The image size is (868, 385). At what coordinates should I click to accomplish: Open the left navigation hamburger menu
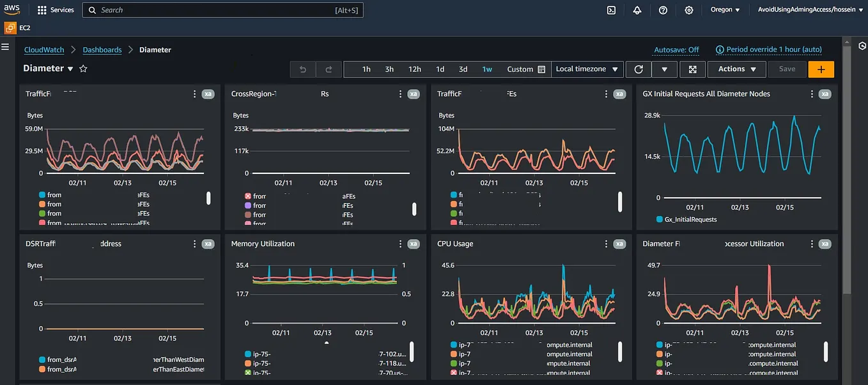click(x=5, y=47)
